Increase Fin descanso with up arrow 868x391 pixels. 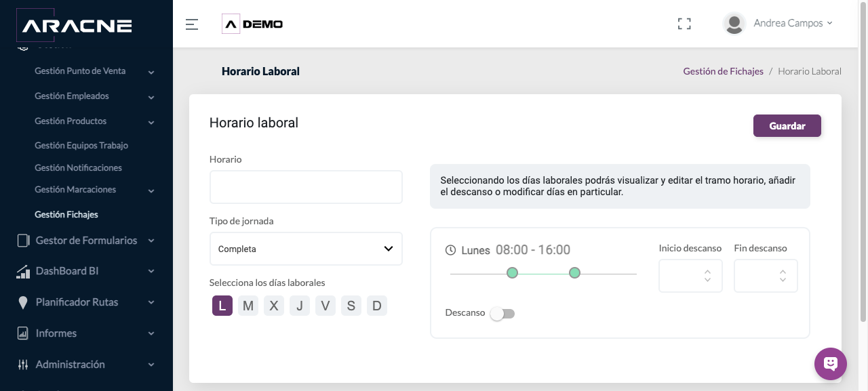tap(783, 272)
